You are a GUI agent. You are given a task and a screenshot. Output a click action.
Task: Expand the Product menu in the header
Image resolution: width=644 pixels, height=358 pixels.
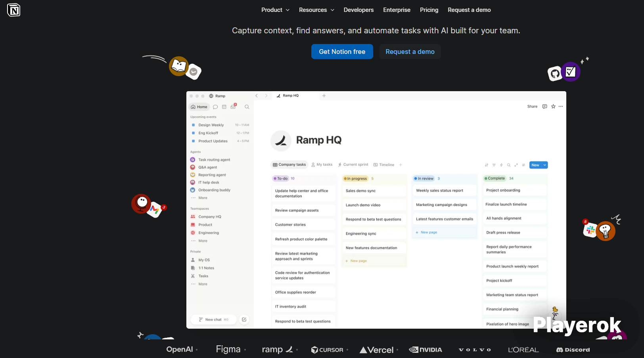275,10
